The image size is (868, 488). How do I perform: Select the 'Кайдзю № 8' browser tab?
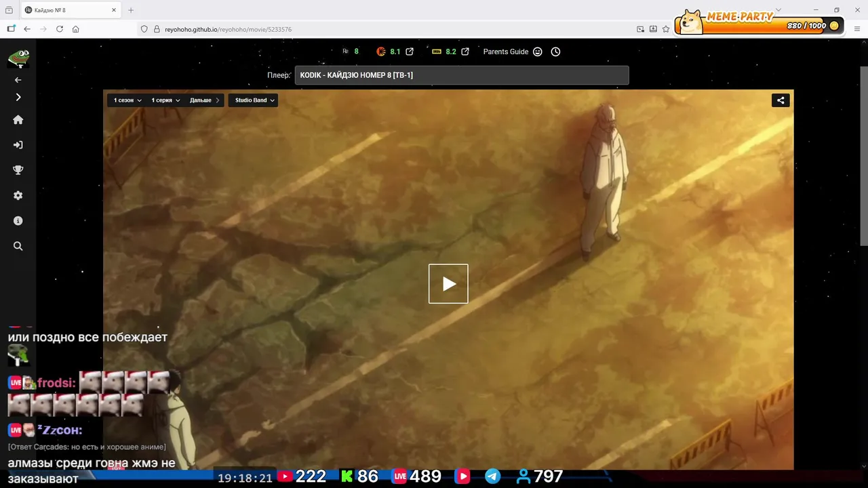[70, 10]
